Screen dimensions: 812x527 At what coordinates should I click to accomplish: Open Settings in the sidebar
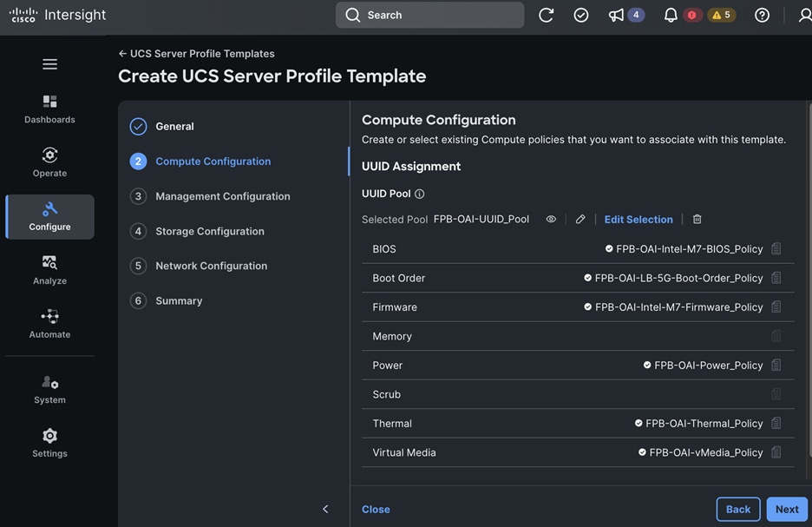pyautogui.click(x=49, y=443)
